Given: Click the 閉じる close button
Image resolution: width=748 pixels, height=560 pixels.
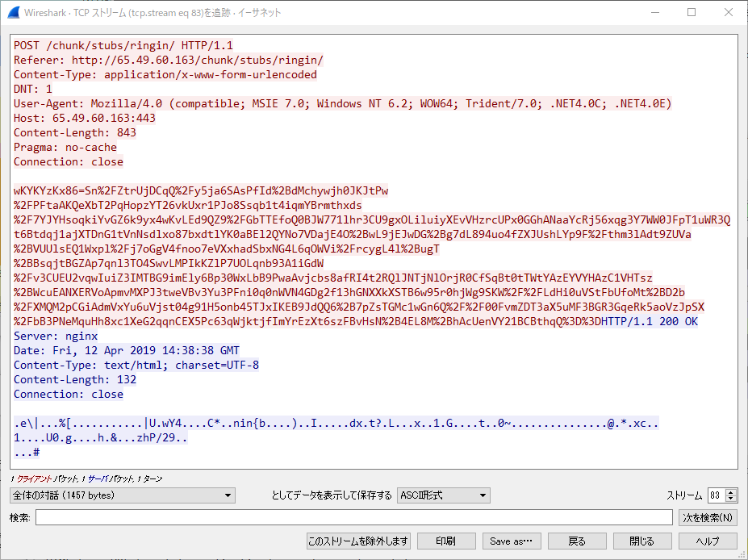Looking at the screenshot, I should [642, 541].
